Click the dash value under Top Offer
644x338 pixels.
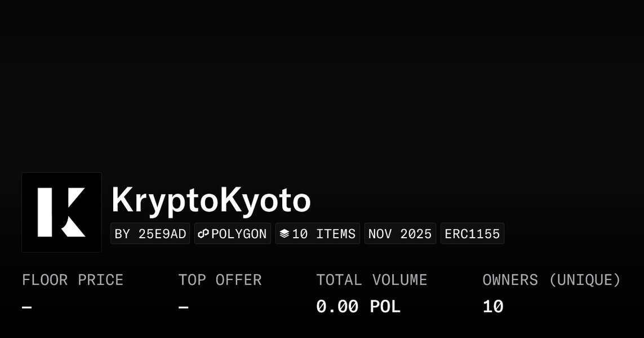(x=183, y=308)
